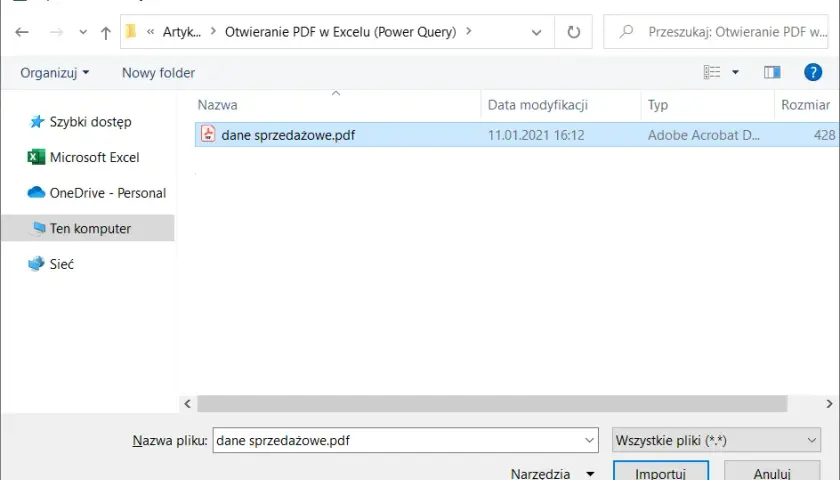Click the Sieć network icon
Screen dimensions: 840x480
(x=36, y=264)
